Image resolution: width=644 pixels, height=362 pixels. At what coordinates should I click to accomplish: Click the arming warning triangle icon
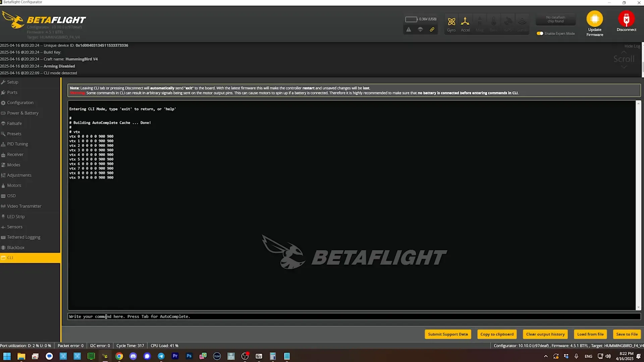click(x=409, y=29)
